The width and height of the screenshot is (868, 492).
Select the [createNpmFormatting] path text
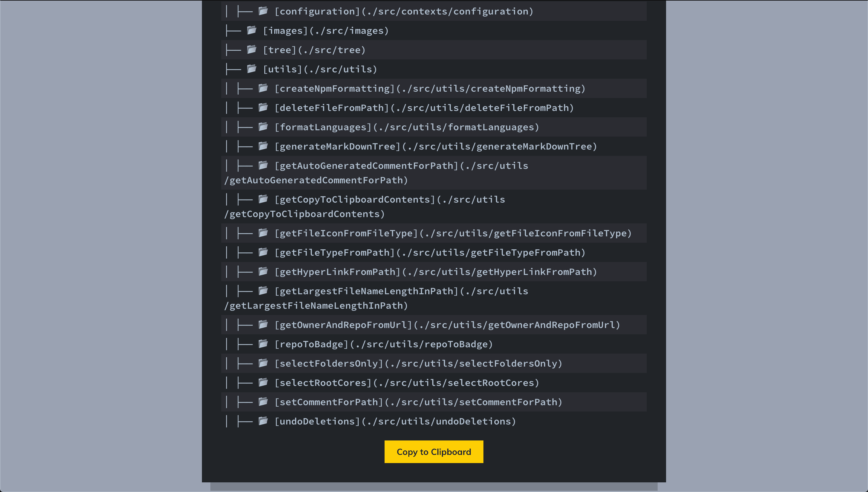430,89
